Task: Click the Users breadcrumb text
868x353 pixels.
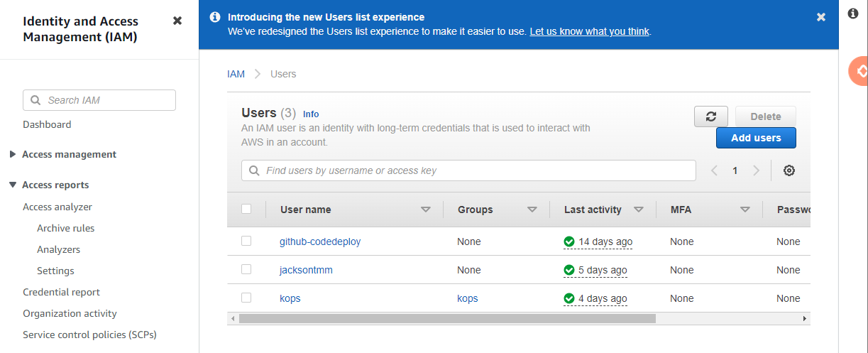Action: click(283, 74)
